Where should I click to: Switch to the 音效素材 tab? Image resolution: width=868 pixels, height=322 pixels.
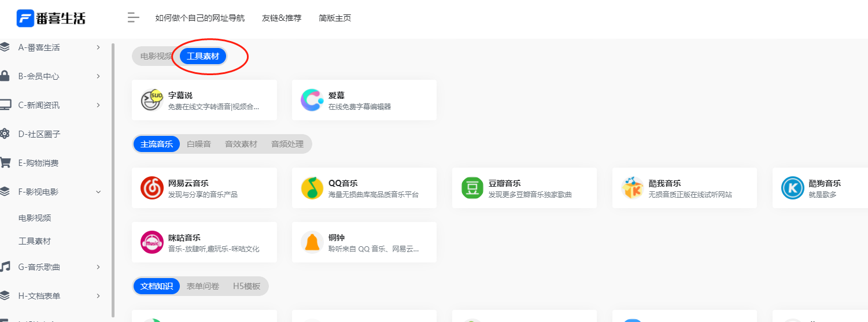click(241, 144)
